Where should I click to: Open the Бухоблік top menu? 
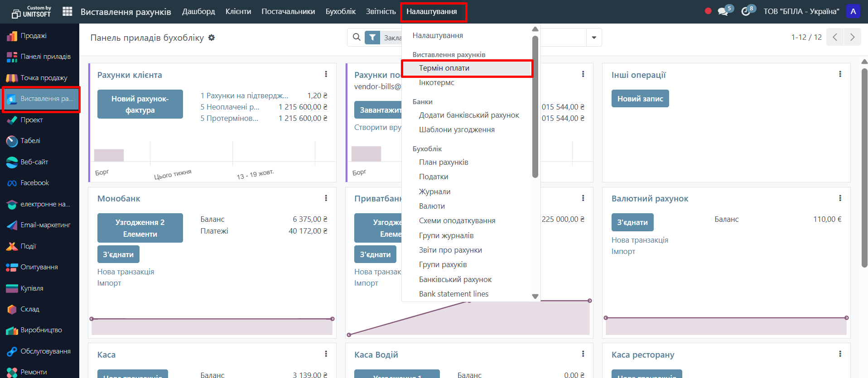pos(340,11)
